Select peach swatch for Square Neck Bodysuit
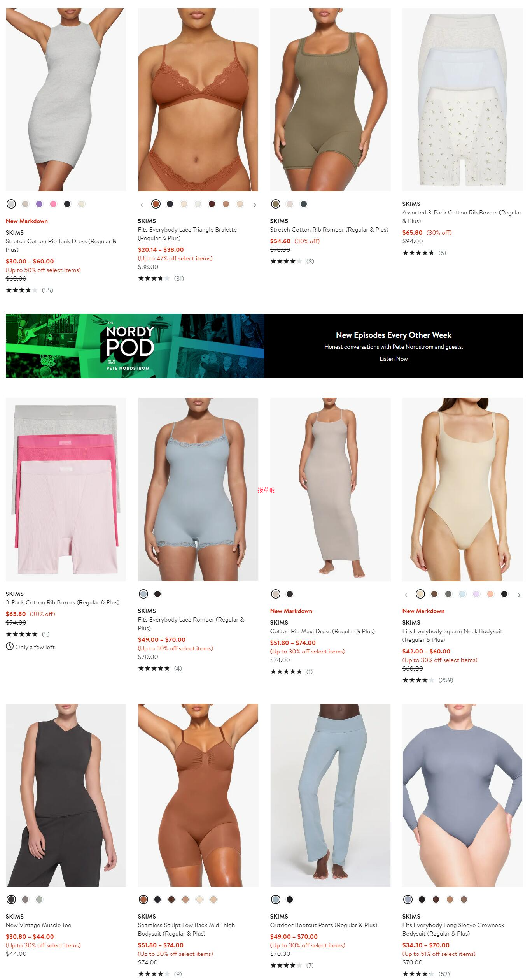The width and height of the screenshot is (532, 980). 490,594
